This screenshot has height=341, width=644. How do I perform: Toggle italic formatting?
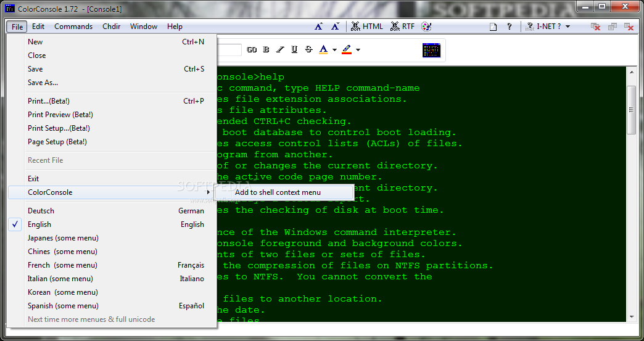coord(280,50)
